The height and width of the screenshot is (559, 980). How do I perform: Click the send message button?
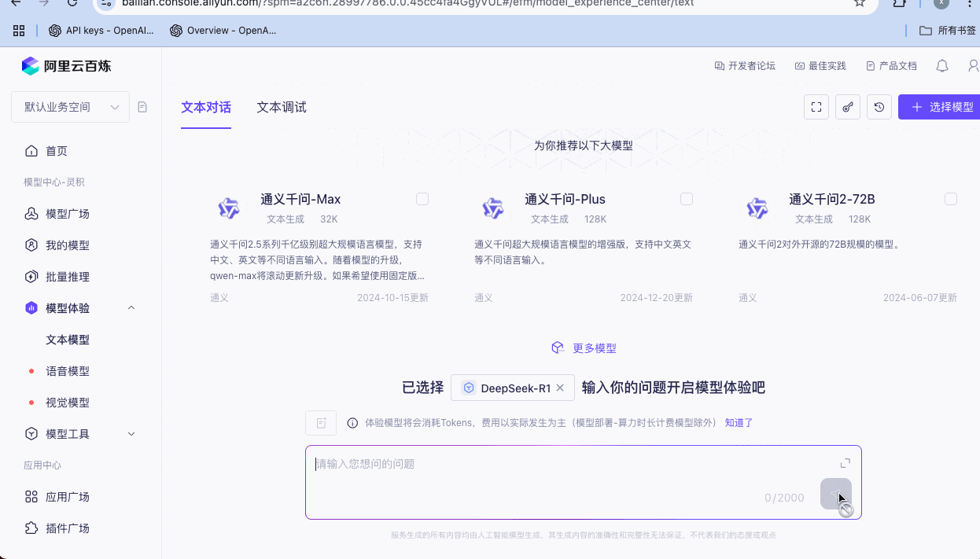(835, 494)
